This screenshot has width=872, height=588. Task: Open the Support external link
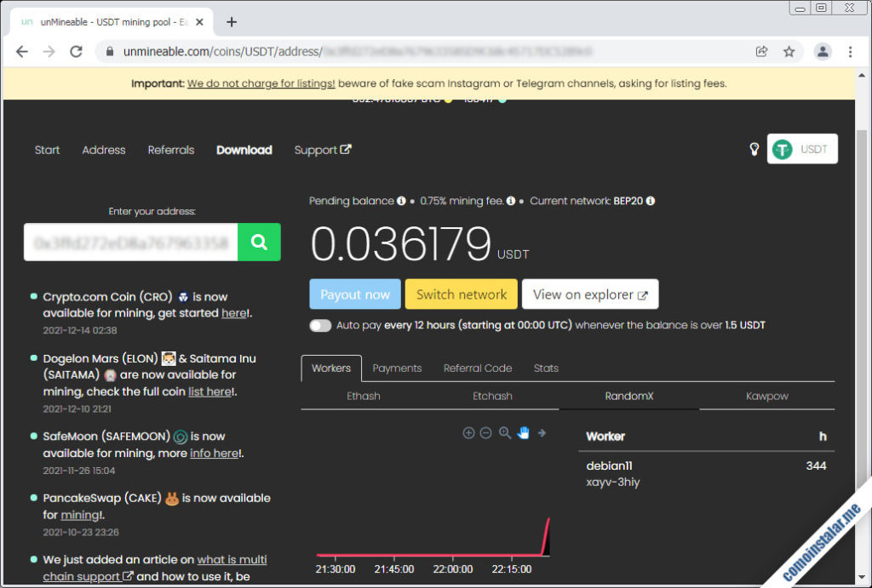click(323, 150)
